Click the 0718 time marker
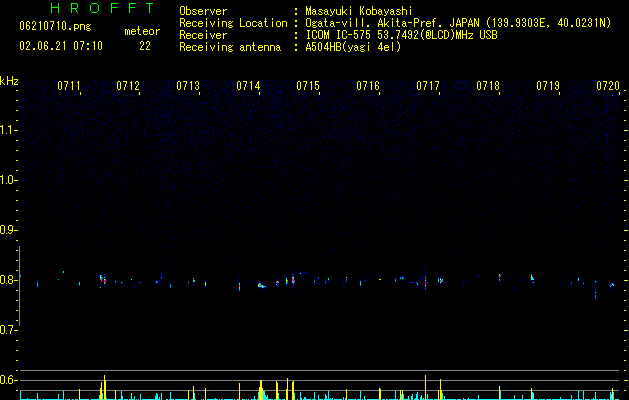Screen dimensions: 629x400 [x=488, y=86]
